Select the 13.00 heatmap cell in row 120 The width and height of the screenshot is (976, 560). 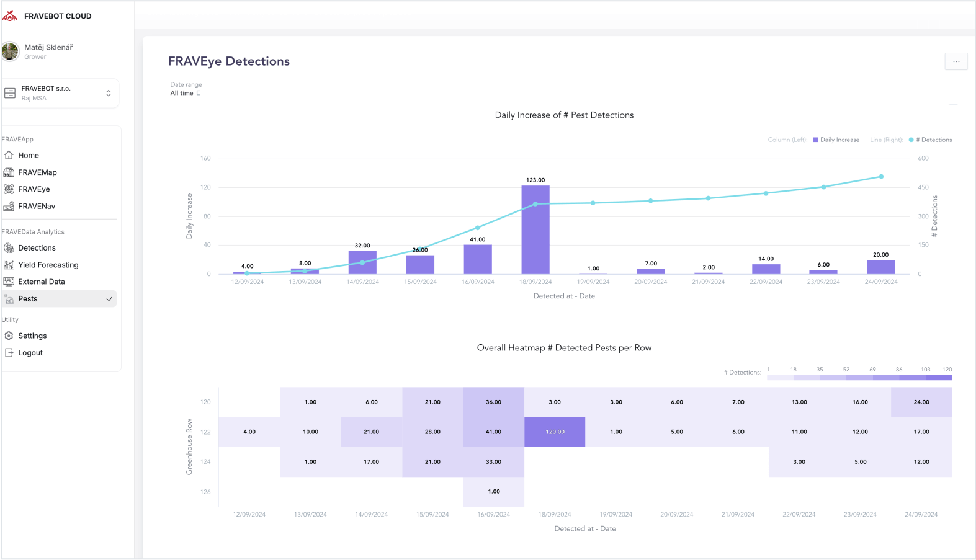pyautogui.click(x=799, y=402)
